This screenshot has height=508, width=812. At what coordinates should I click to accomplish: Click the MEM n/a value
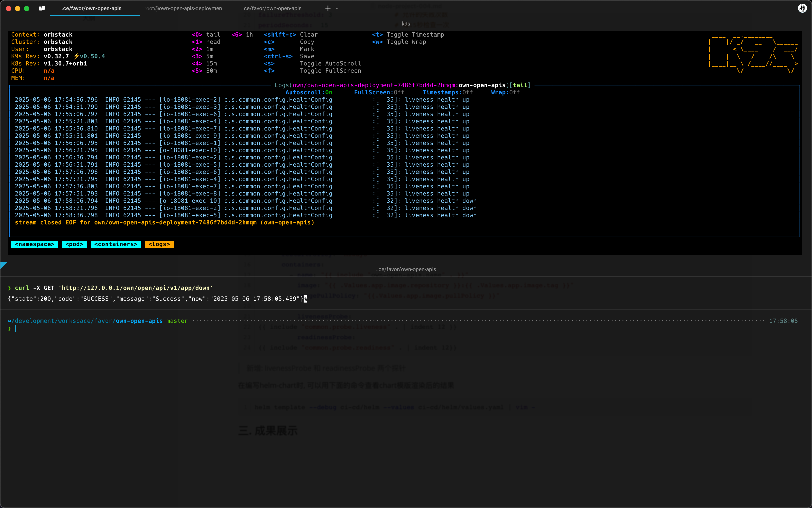tap(49, 78)
